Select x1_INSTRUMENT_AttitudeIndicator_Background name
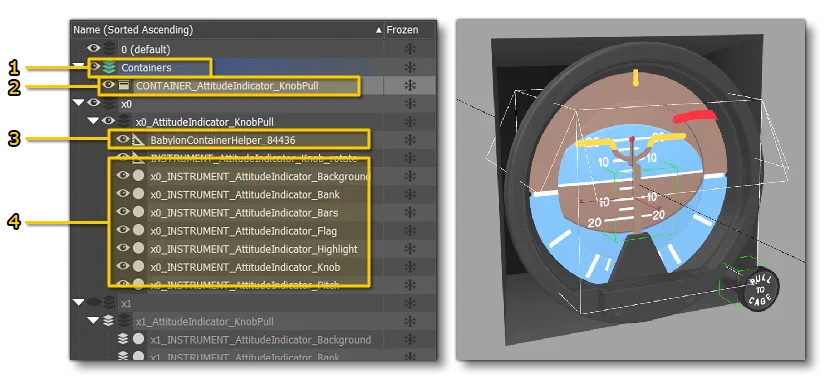This screenshot has width=825, height=380. click(260, 340)
